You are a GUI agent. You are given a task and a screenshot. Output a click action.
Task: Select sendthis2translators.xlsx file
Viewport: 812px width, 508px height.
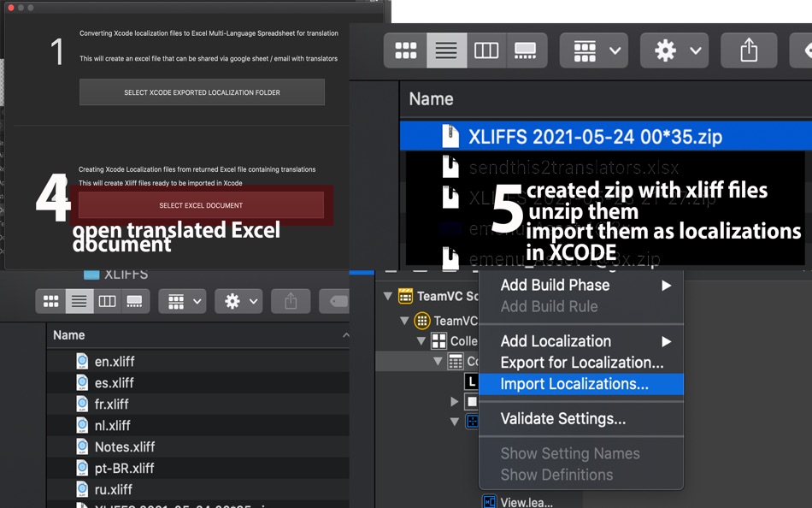point(574,168)
